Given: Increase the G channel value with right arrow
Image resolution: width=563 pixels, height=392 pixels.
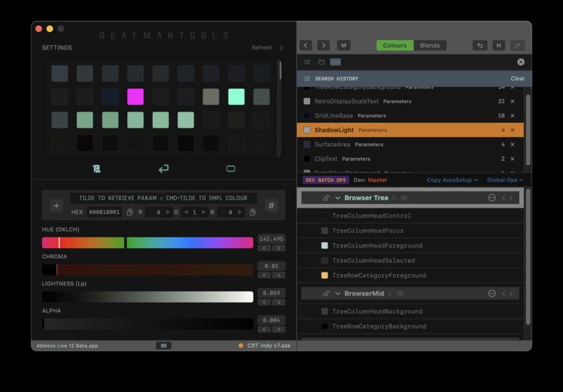Looking at the screenshot, I should (x=203, y=212).
